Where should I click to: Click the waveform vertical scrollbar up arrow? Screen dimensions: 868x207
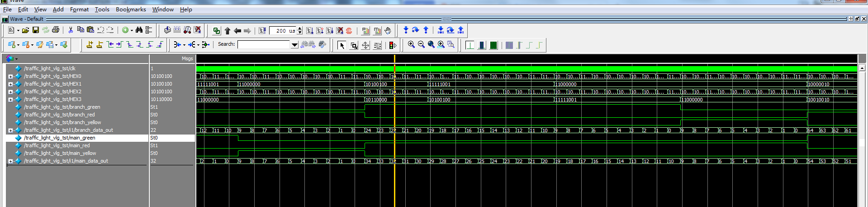coord(862,68)
